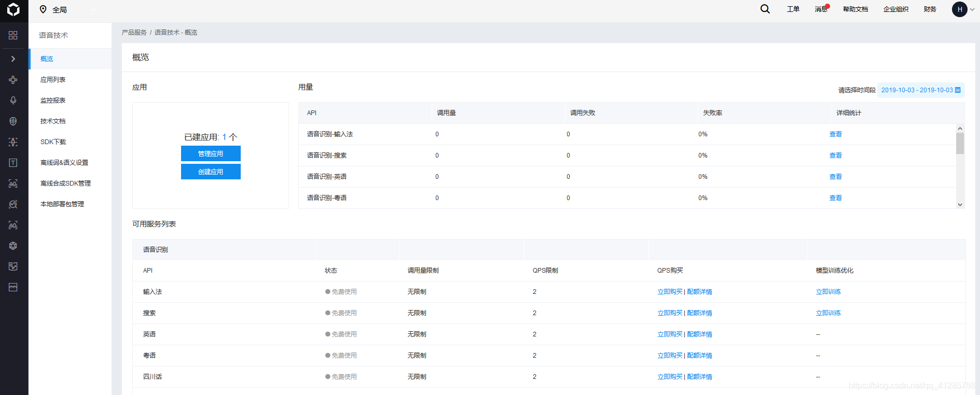Open the date range picker 2019-10-03

coord(921,90)
